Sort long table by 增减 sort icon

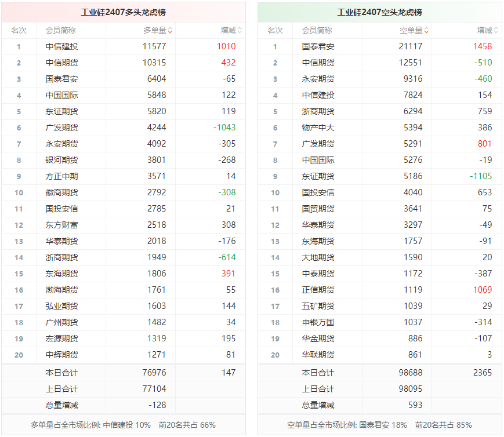tap(240, 31)
